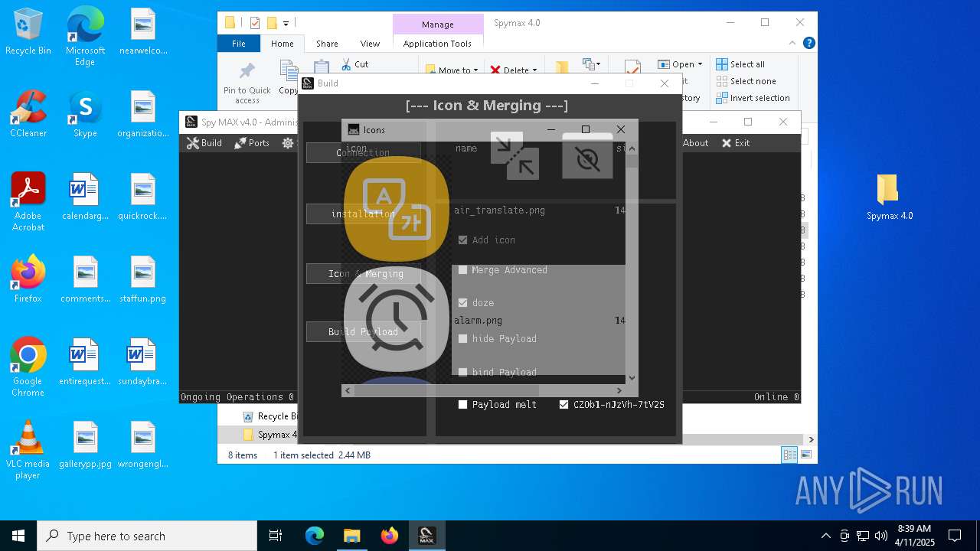Open the File tab in File Explorer
This screenshot has height=551, width=980.
tap(239, 44)
